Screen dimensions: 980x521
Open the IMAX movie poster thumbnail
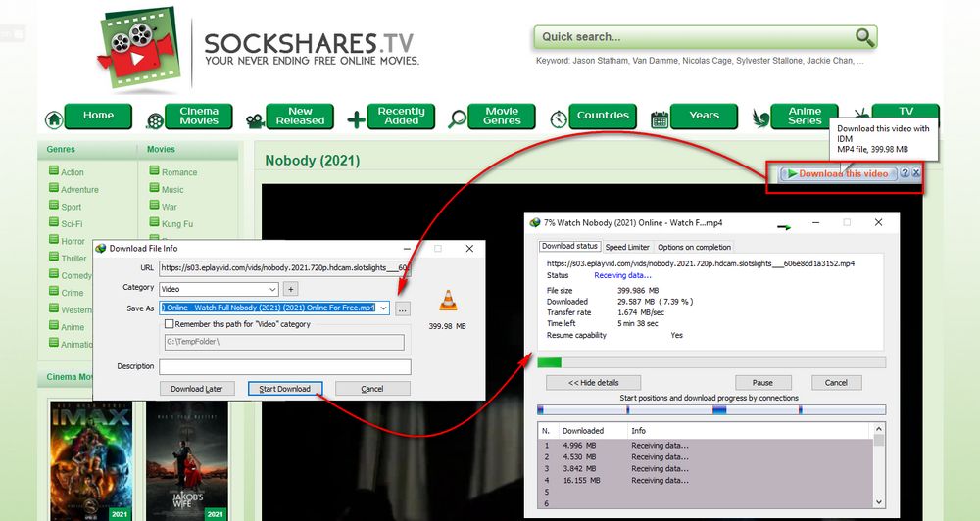(x=92, y=460)
